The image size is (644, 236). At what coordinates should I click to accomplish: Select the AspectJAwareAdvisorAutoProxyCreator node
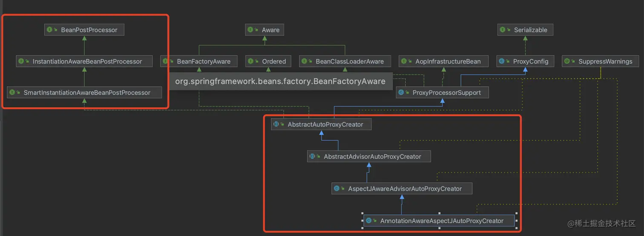[402, 188]
